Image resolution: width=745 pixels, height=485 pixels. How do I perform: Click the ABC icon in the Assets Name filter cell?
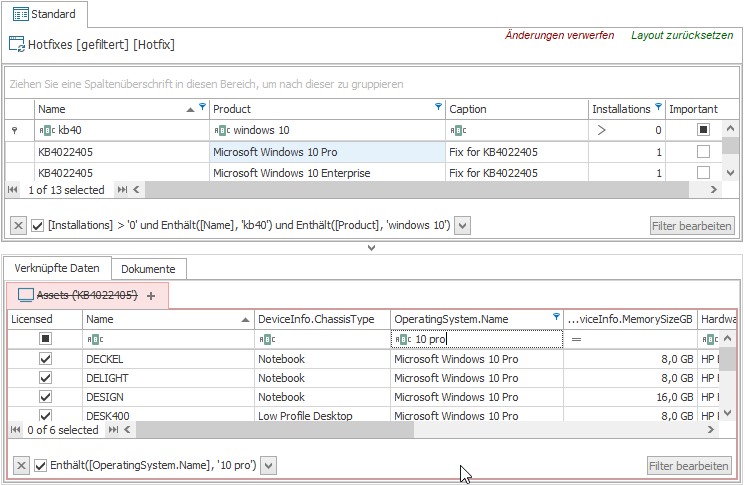coord(95,339)
